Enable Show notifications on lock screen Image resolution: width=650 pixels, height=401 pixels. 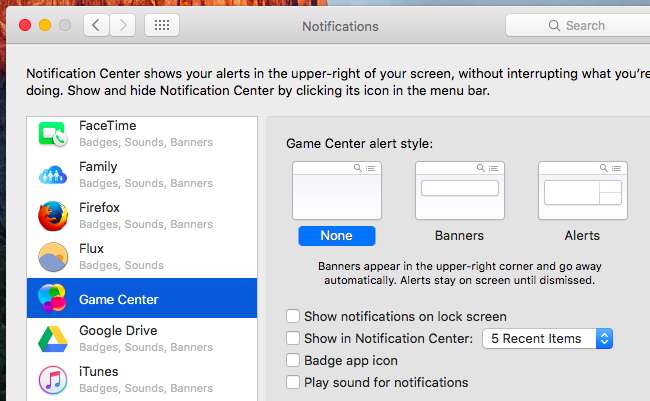(x=293, y=317)
